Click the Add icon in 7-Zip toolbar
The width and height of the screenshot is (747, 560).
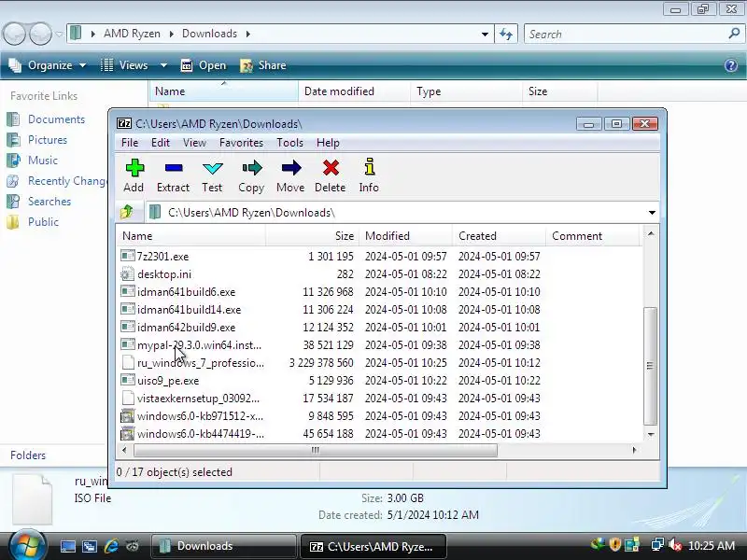[134, 168]
